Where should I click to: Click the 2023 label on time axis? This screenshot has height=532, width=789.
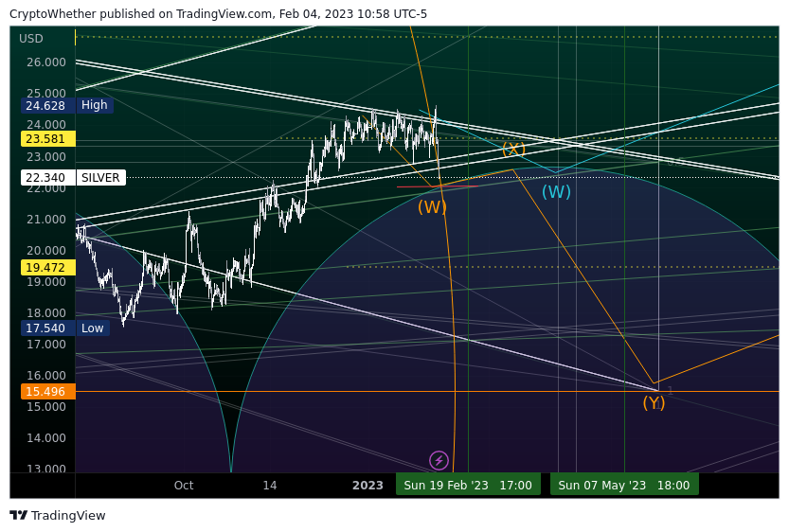[368, 486]
